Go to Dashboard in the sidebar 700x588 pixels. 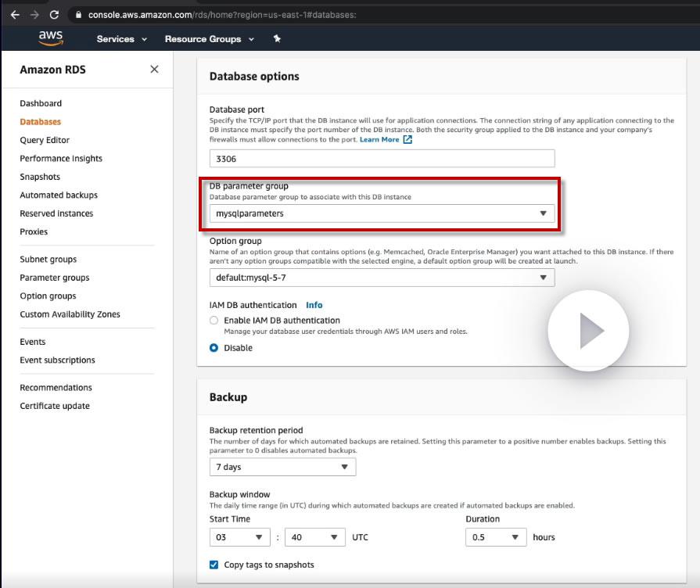click(x=41, y=103)
